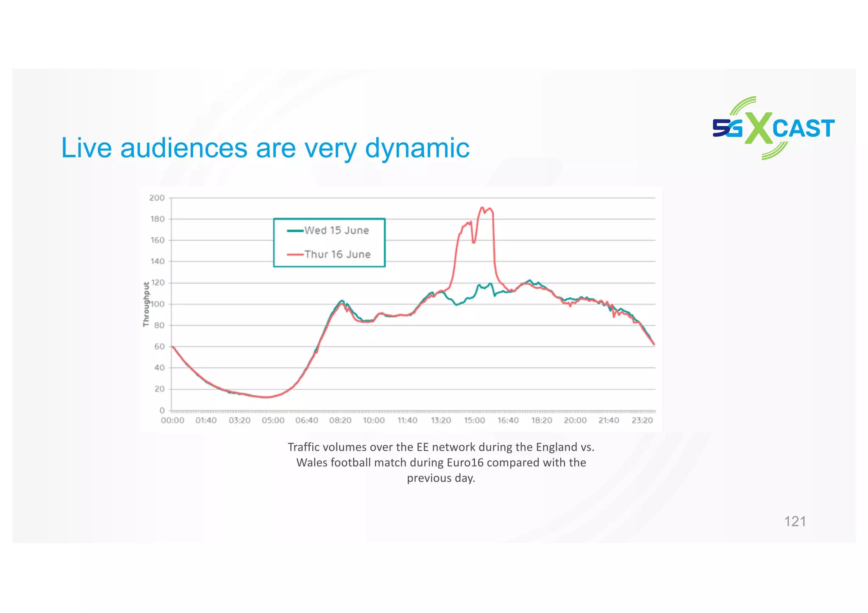Click the 23:20 time axis label
The height and width of the screenshot is (613, 868).
pyautogui.click(x=642, y=420)
